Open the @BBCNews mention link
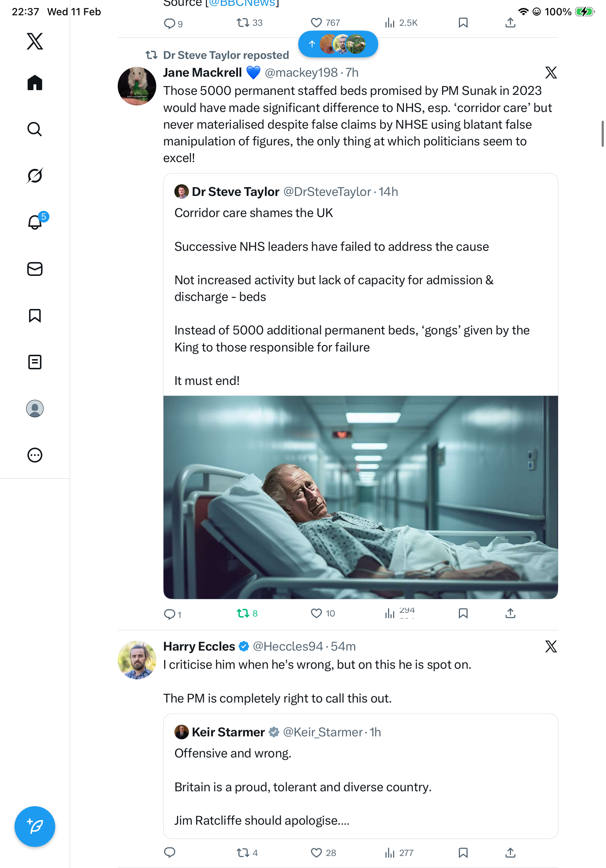606x868 pixels. tap(242, 4)
